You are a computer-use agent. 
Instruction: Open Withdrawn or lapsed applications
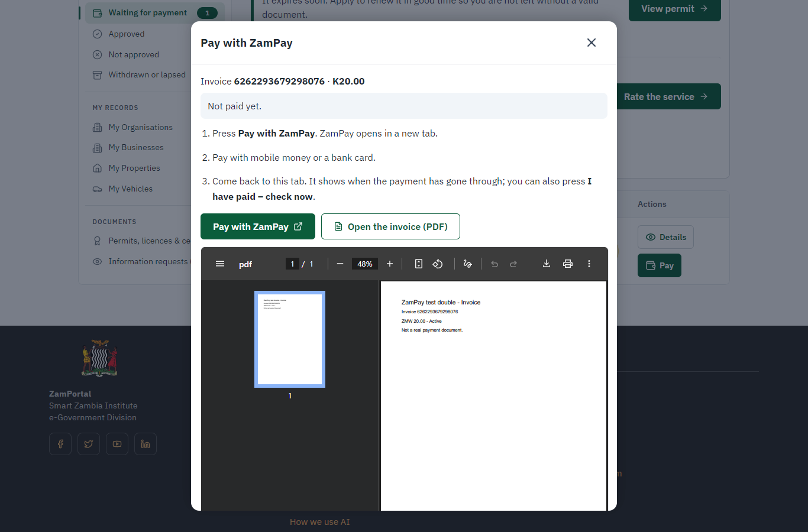click(147, 74)
